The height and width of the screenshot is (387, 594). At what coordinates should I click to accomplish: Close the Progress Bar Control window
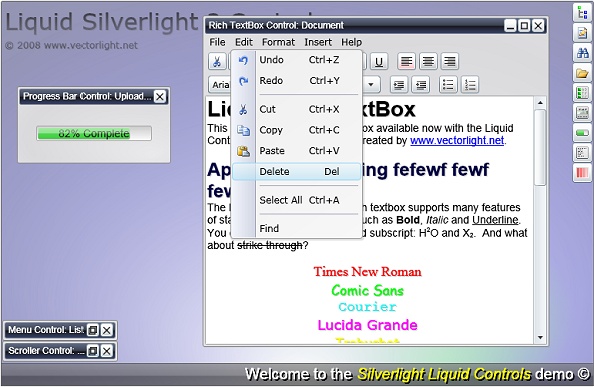[160, 97]
